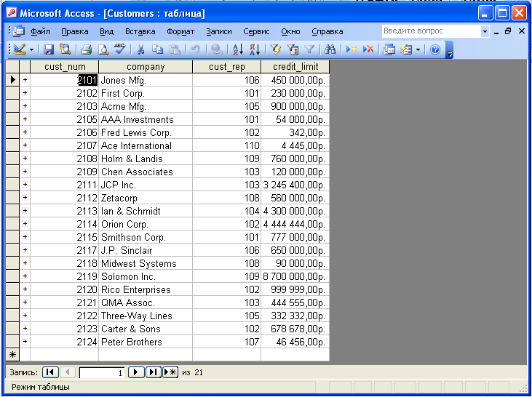Go to last record navigation button
This screenshot has height=397, width=532.
154,372
